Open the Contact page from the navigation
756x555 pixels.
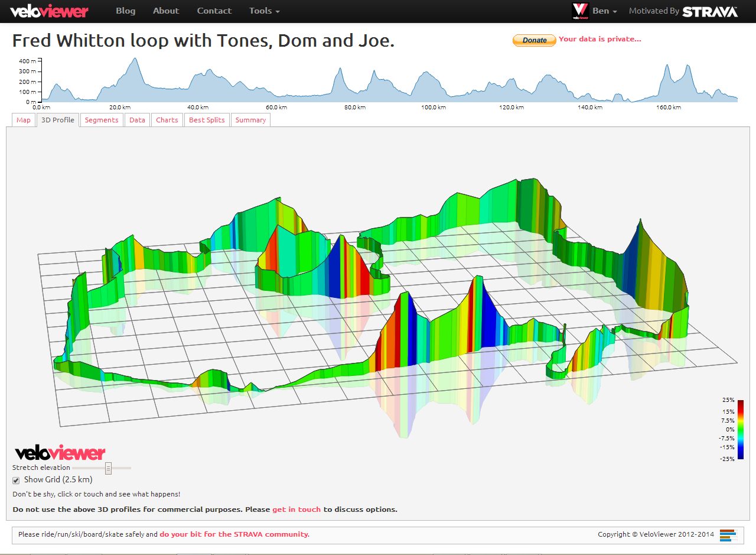(214, 11)
